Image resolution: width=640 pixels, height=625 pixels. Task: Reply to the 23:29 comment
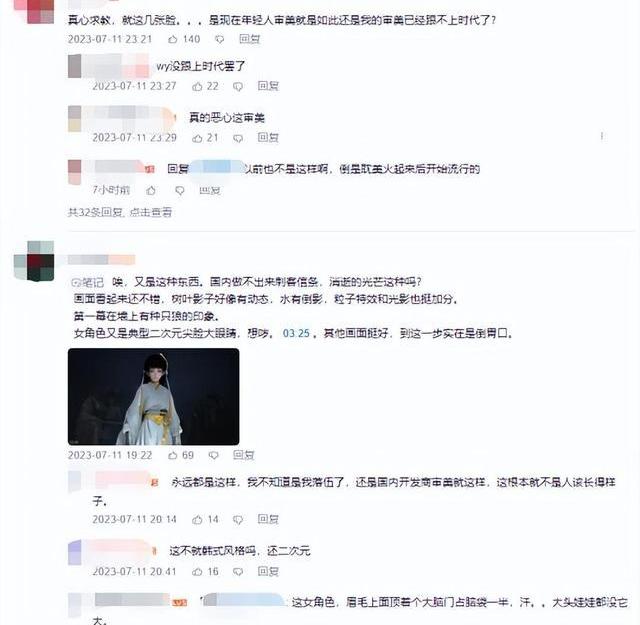point(268,138)
